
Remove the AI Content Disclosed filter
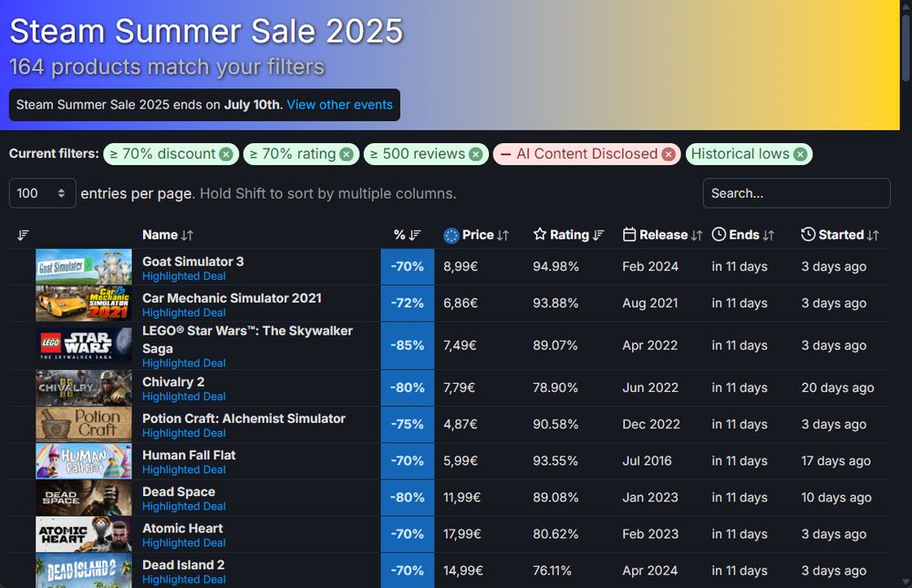668,154
